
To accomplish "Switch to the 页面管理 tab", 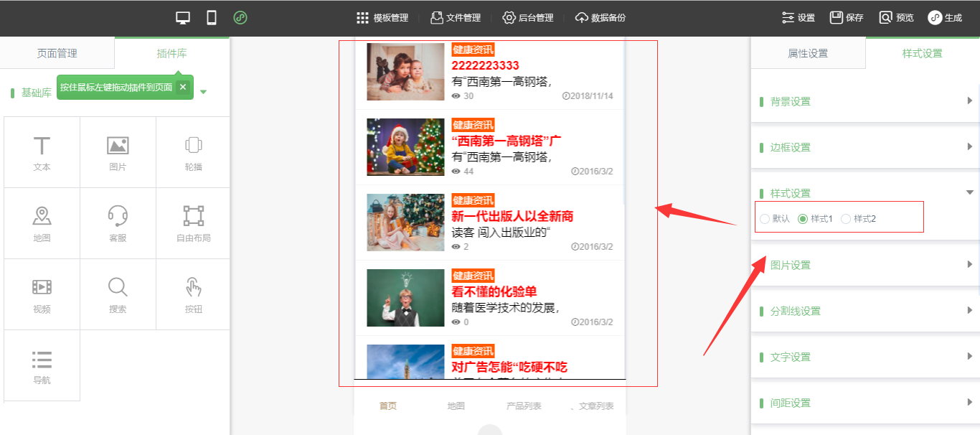I will point(57,53).
